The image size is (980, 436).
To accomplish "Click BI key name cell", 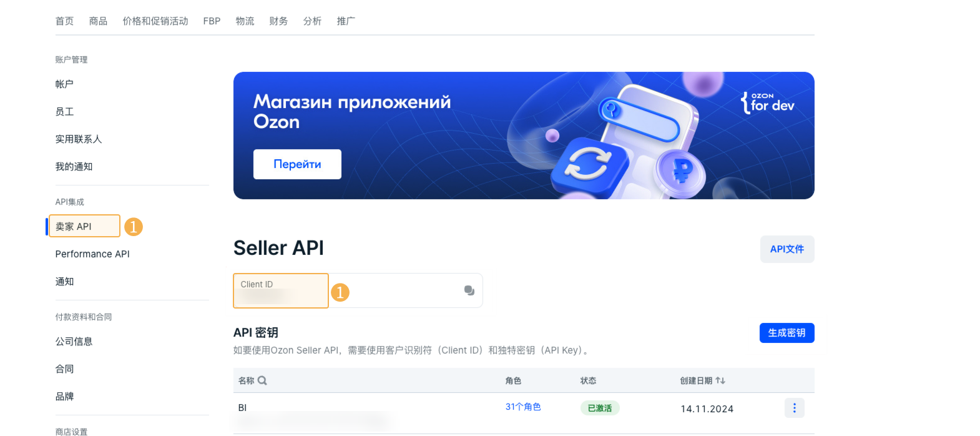I will click(x=242, y=408).
